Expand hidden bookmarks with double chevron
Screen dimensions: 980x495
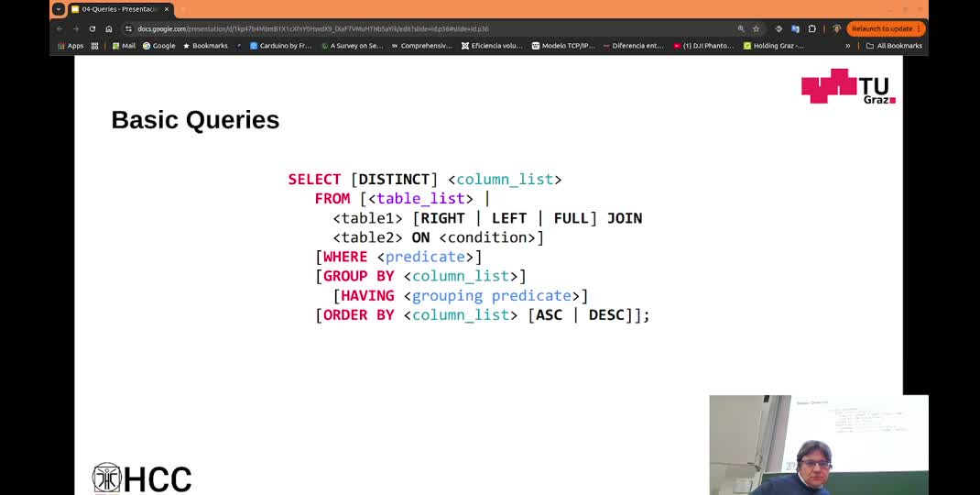point(847,46)
